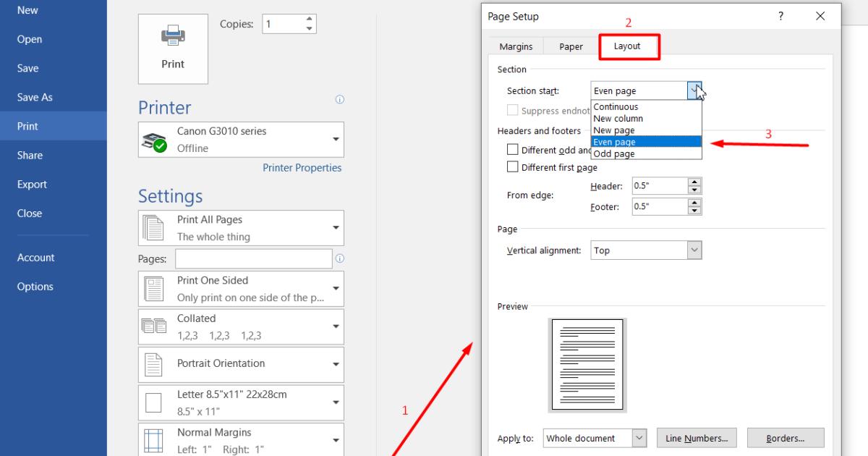Expand the Vertical alignment dropdown
The image size is (868, 456).
point(694,250)
